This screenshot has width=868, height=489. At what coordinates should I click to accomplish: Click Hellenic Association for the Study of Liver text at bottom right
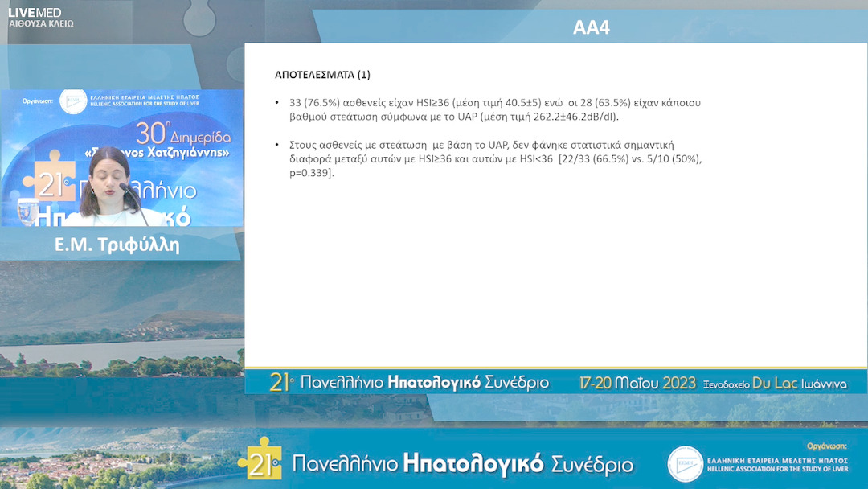tap(776, 469)
